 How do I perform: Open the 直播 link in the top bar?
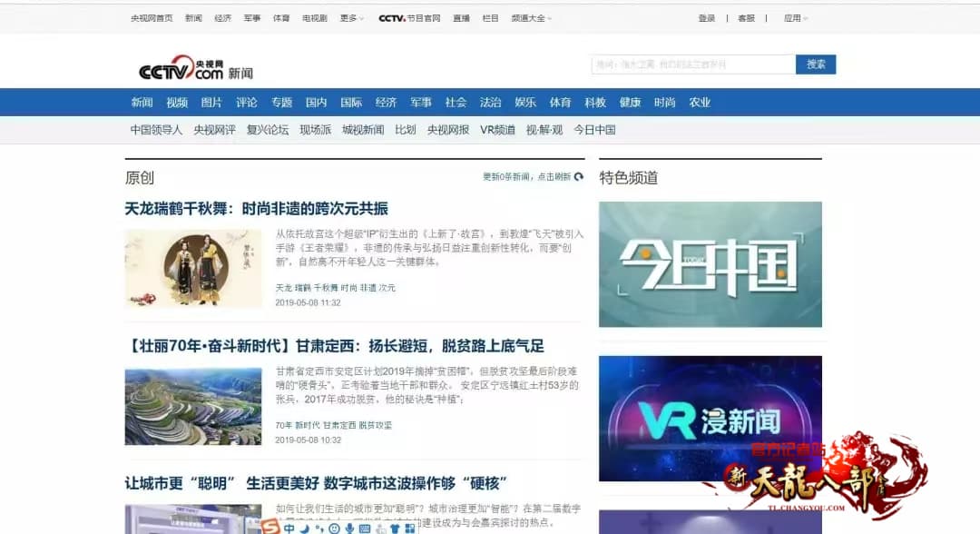(x=461, y=18)
